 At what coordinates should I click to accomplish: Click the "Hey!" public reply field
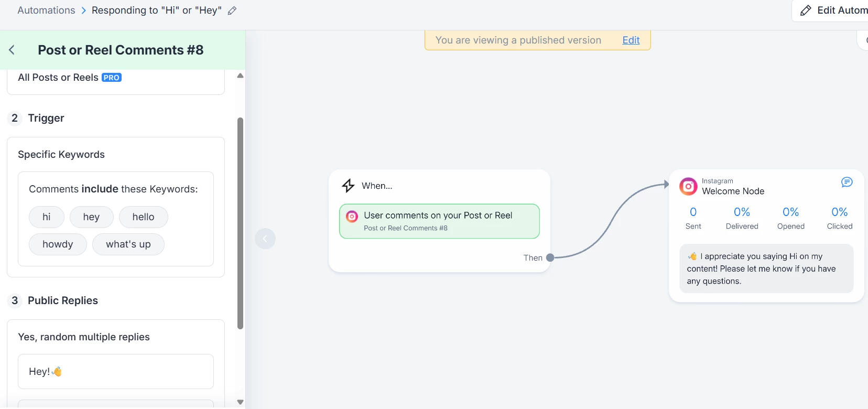[x=116, y=371]
